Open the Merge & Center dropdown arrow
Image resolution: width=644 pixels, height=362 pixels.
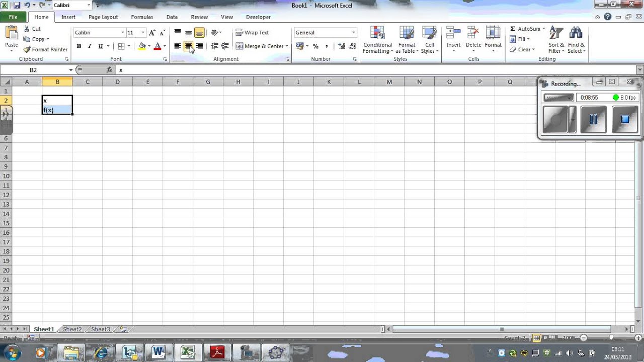[x=287, y=46]
